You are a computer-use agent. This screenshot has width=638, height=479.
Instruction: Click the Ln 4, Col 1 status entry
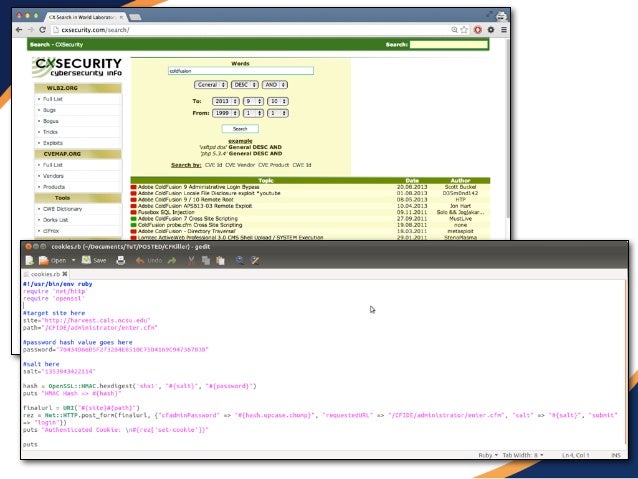tap(575, 455)
